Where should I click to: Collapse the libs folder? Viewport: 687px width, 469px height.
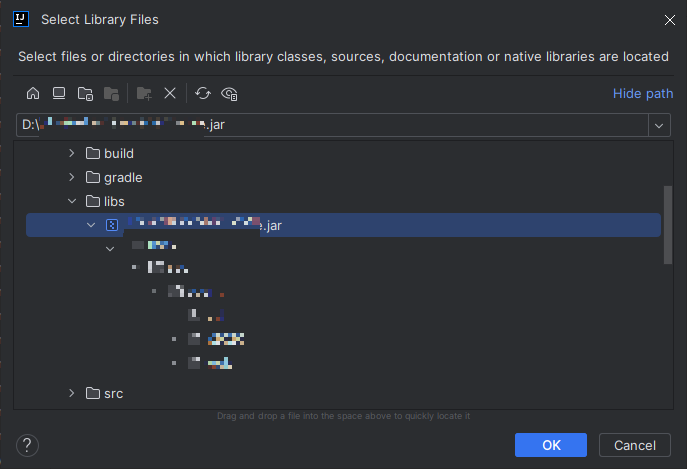(x=72, y=201)
